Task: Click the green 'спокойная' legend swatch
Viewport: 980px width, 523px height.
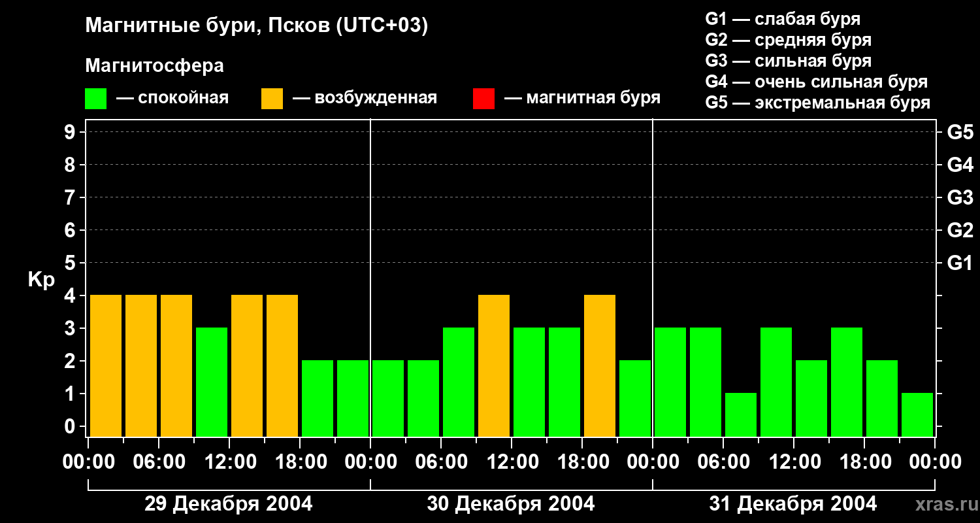Action: coord(95,99)
